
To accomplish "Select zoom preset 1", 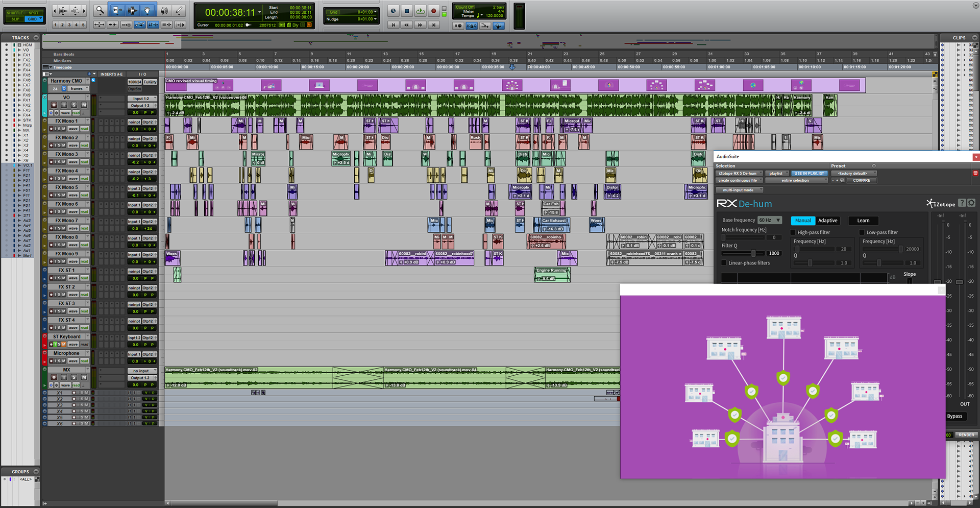I will click(x=56, y=25).
